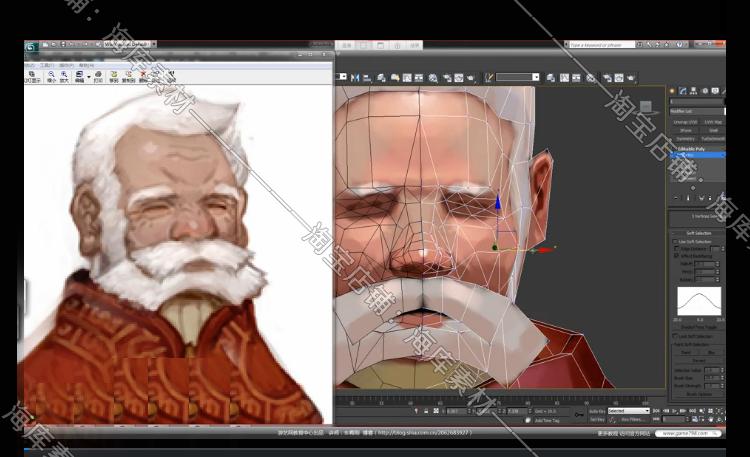
Task: Click the UVW Map modifier button
Action: coord(713,122)
